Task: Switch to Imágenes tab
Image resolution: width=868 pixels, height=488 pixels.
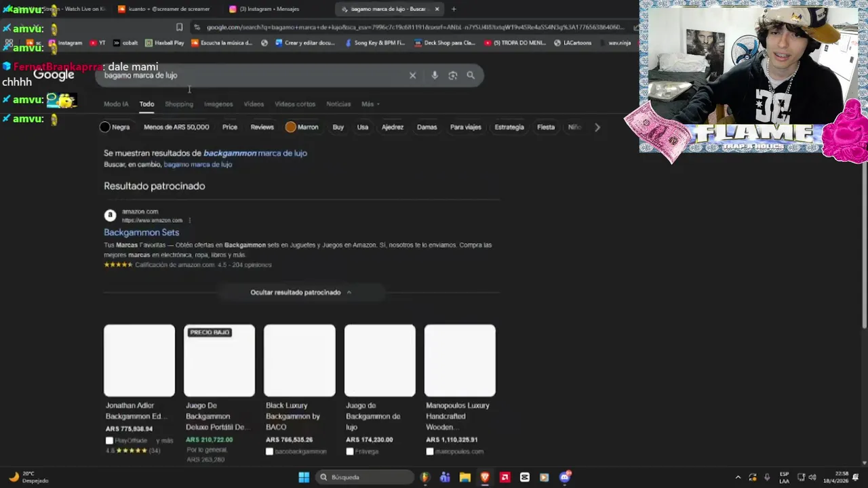Action: click(218, 104)
